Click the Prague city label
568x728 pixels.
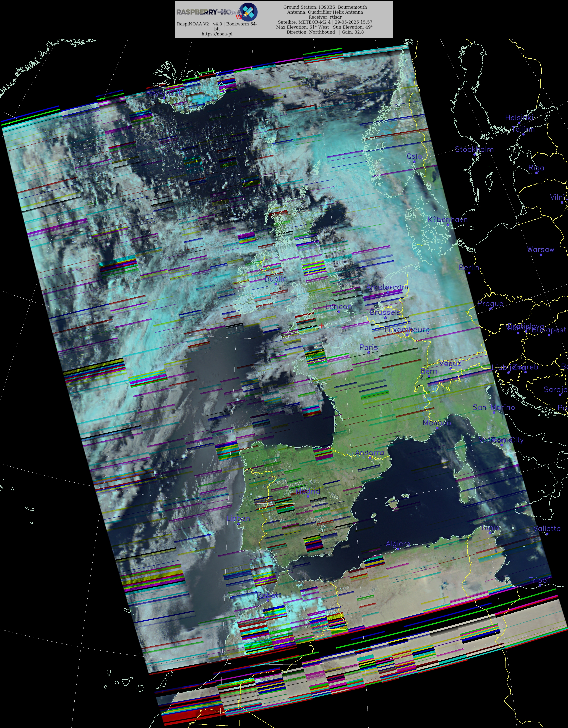[490, 304]
